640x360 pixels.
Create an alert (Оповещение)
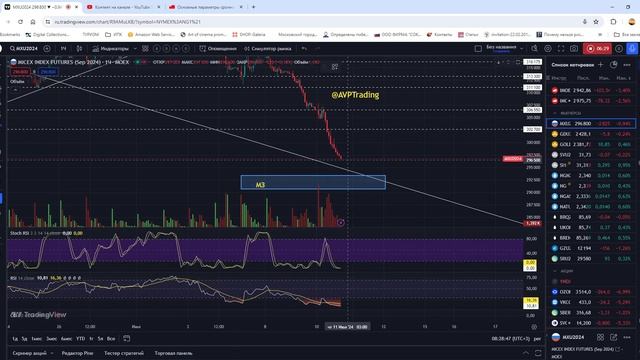coord(218,49)
